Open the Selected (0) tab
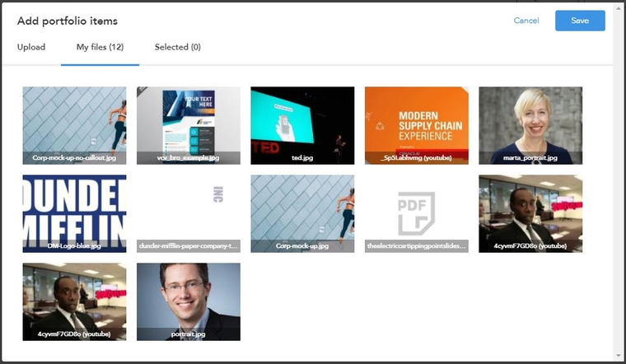Viewport: 626px width, 364px height. point(178,47)
